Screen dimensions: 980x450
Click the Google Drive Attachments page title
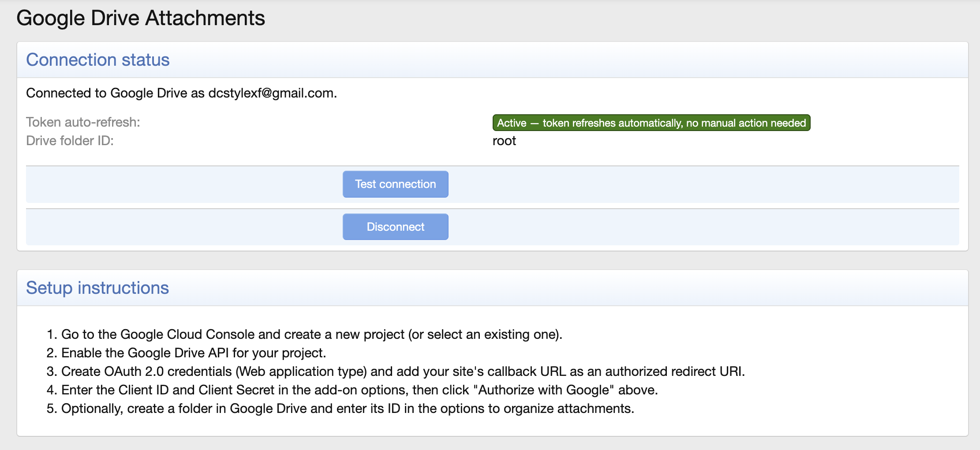[x=141, y=18]
